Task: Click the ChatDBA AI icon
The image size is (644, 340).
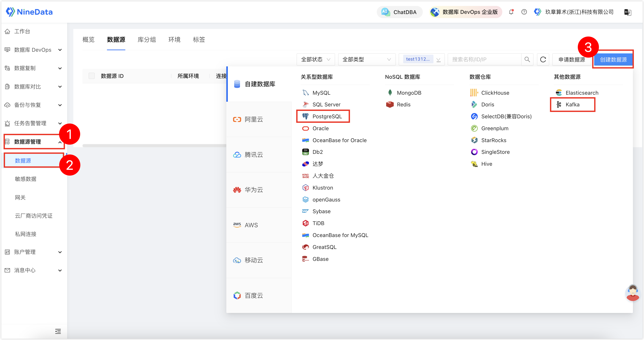Action: click(386, 12)
